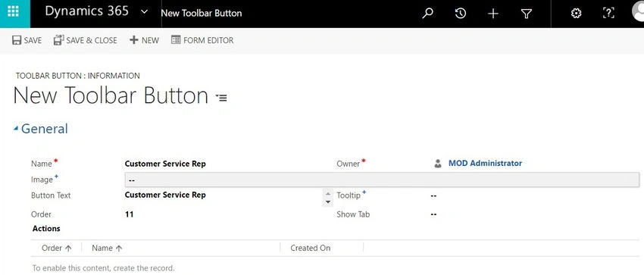Open the help question mark icon
This screenshot has height=275, width=644.
[608, 13]
